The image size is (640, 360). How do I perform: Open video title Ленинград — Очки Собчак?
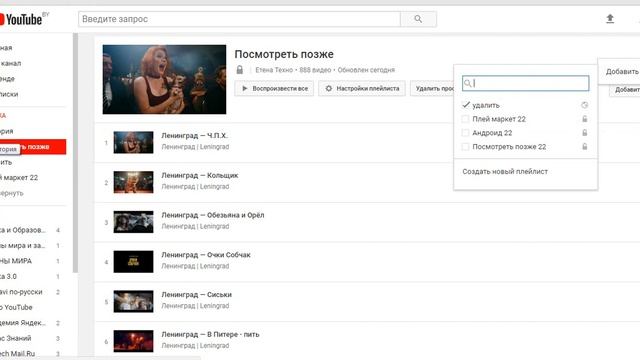pos(206,255)
